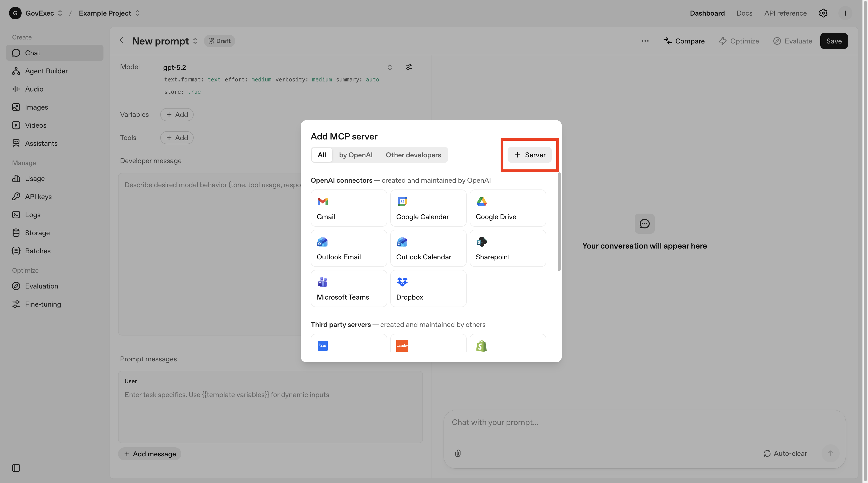Screen dimensions: 868x483
Task: Choose the Google Drive connector
Action: pyautogui.click(x=507, y=208)
